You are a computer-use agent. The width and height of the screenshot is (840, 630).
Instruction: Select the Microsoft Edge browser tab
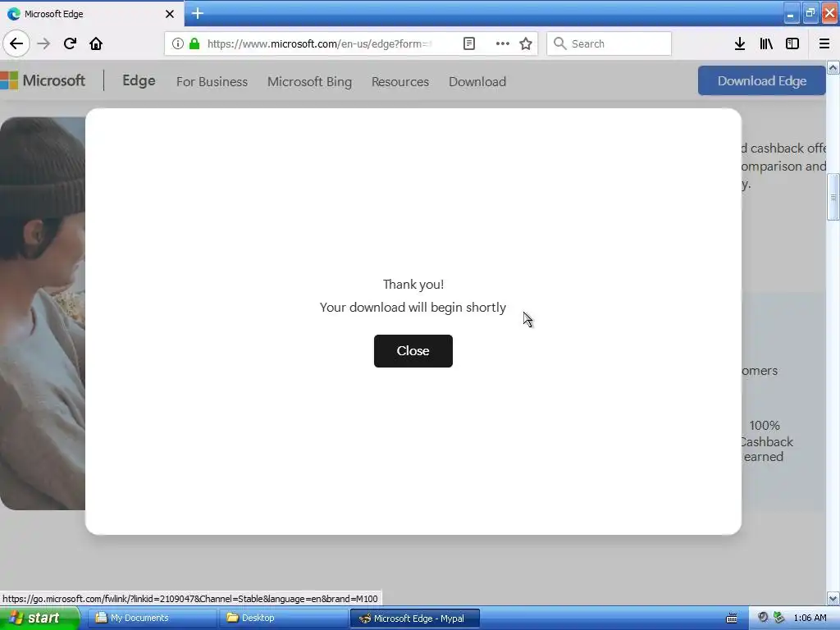[x=91, y=14]
